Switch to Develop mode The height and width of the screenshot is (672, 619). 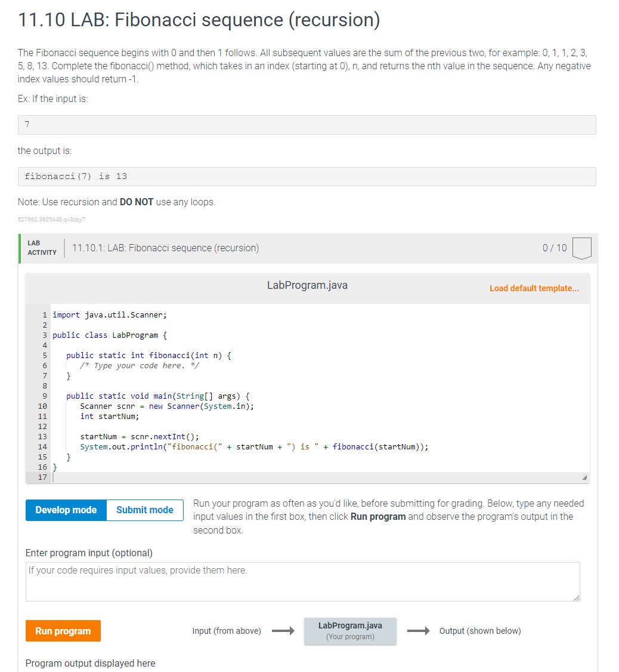[66, 510]
